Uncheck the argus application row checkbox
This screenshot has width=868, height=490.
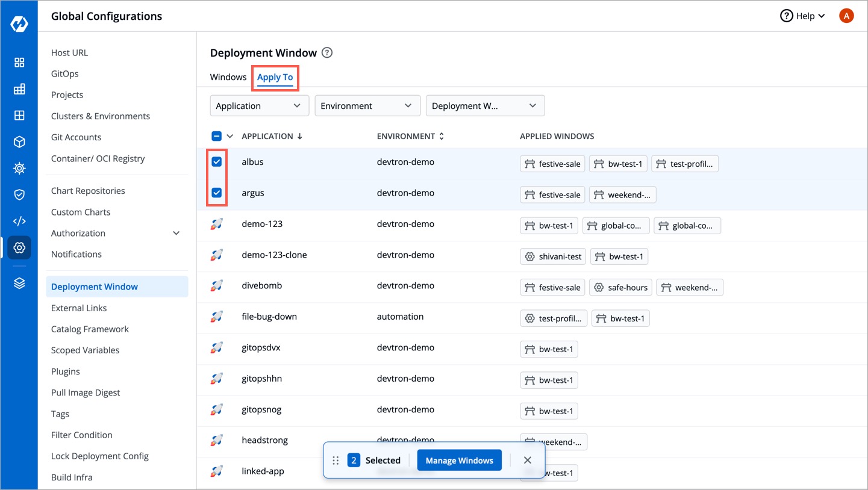click(x=217, y=193)
